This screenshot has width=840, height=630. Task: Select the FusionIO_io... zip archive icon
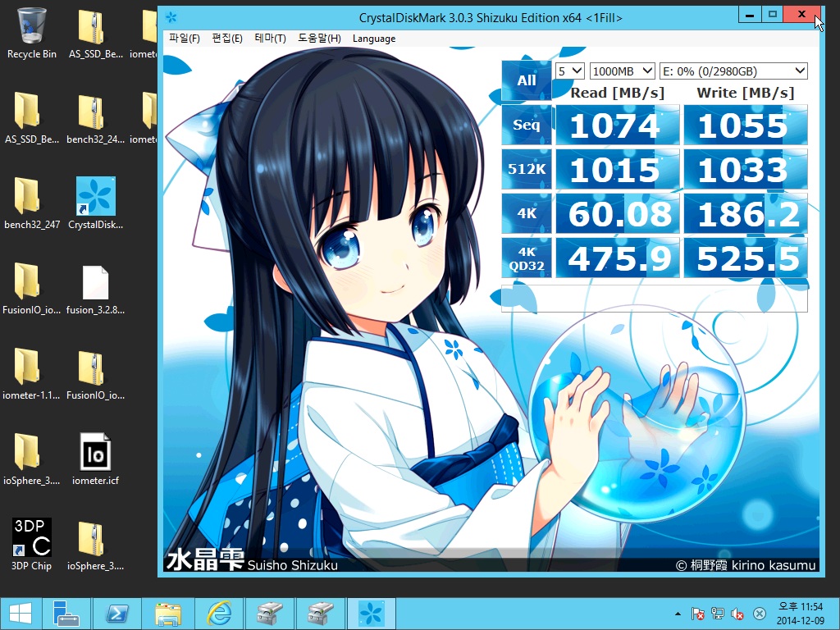pos(95,374)
